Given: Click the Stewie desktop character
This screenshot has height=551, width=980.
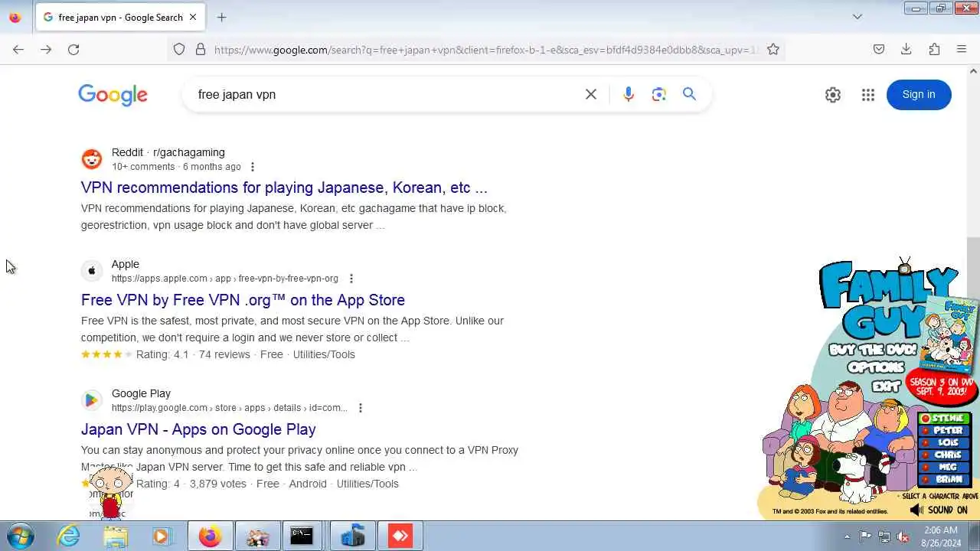Looking at the screenshot, I should pyautogui.click(x=111, y=492).
